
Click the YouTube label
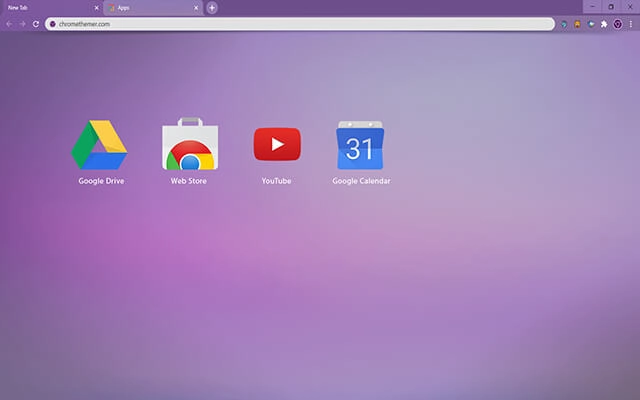tap(276, 181)
